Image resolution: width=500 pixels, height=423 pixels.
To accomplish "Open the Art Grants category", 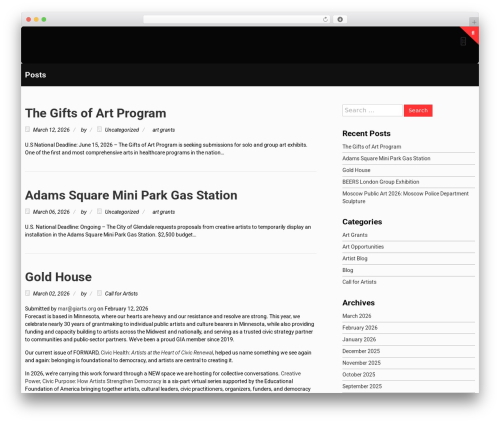I will point(355,235).
